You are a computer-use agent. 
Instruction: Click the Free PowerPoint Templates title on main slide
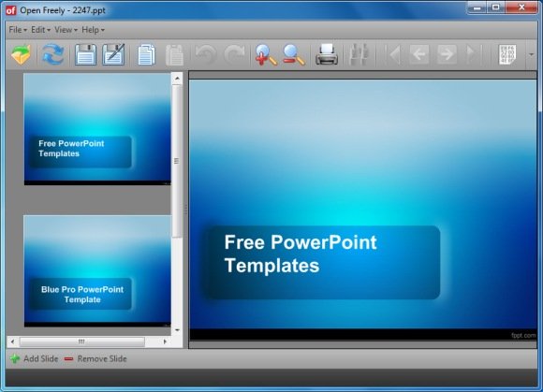coord(301,254)
